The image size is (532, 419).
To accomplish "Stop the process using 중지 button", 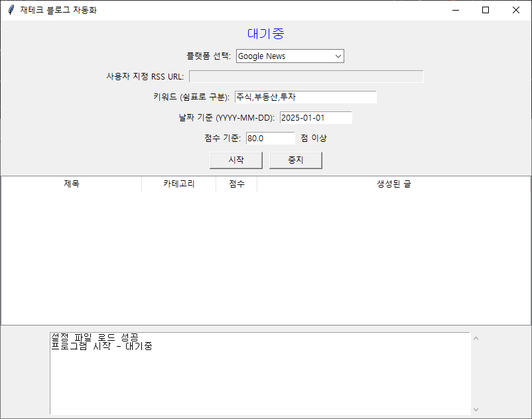I will coord(295,160).
